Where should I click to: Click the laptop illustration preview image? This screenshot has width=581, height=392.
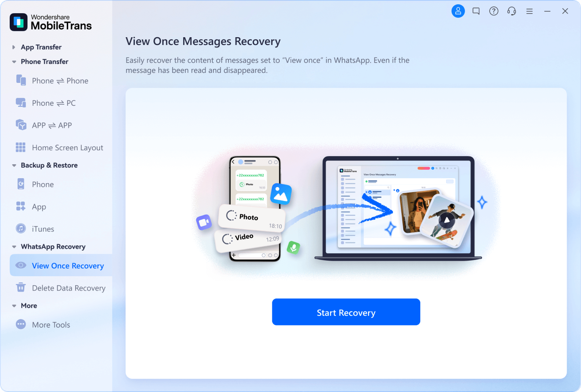(398, 209)
